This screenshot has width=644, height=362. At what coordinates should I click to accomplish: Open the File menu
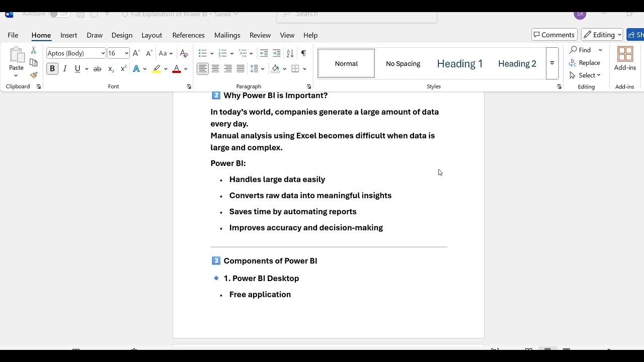pos(13,35)
